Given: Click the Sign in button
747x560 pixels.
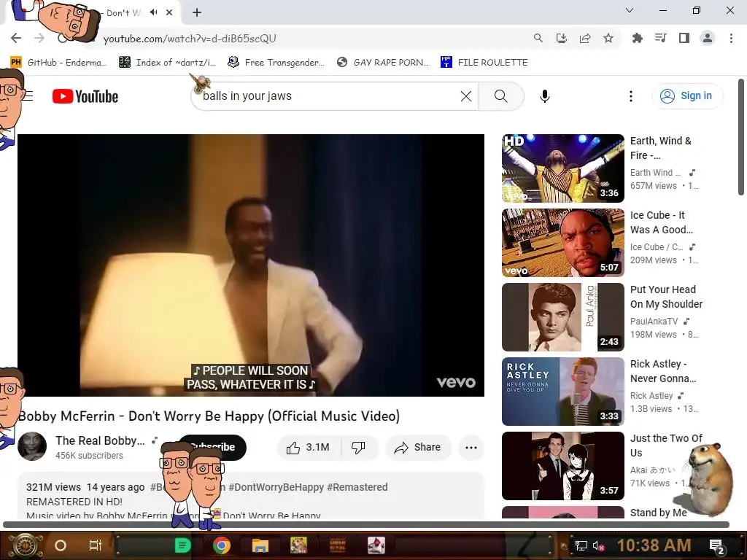Looking at the screenshot, I should 686,96.
